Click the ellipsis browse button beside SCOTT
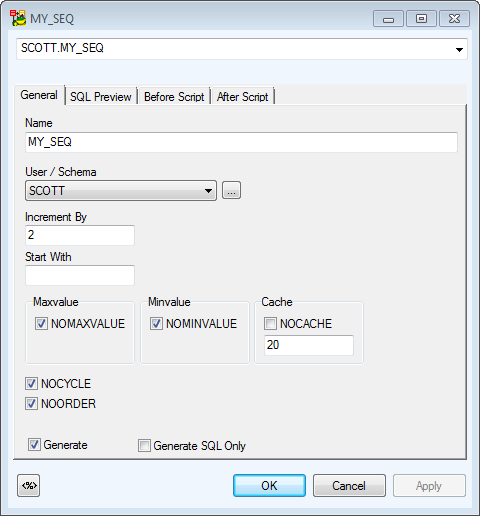480x516 pixels. [x=231, y=190]
